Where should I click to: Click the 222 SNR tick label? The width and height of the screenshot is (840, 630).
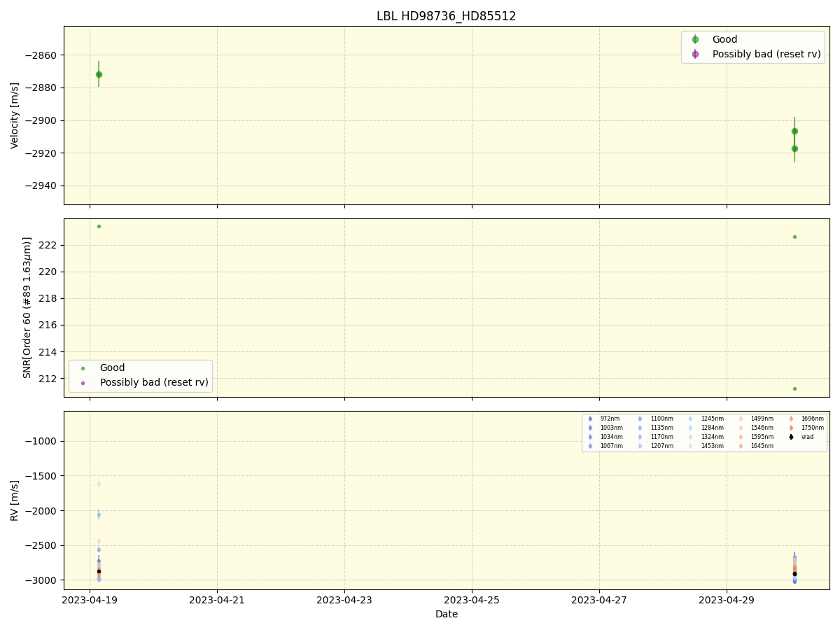tap(49, 245)
